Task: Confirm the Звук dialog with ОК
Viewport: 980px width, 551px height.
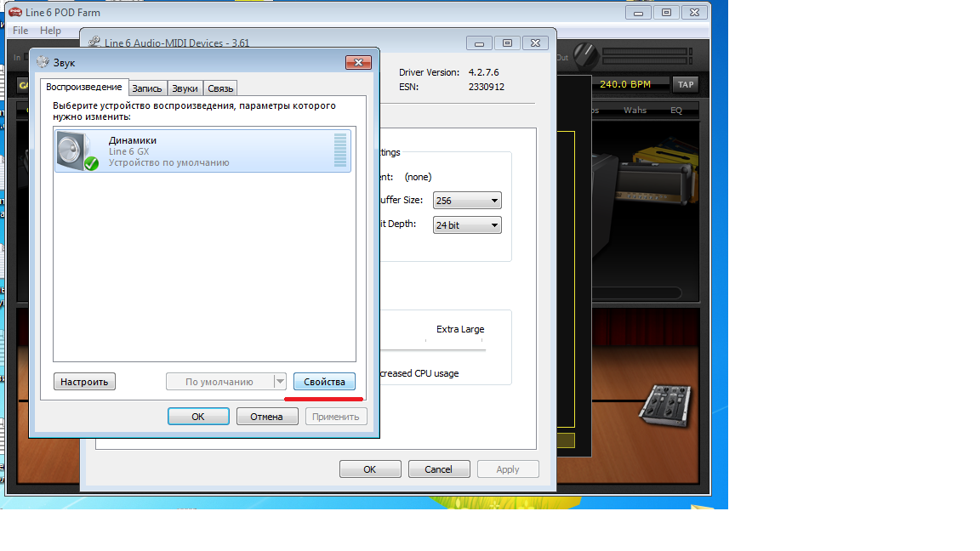Action: pyautogui.click(x=198, y=416)
